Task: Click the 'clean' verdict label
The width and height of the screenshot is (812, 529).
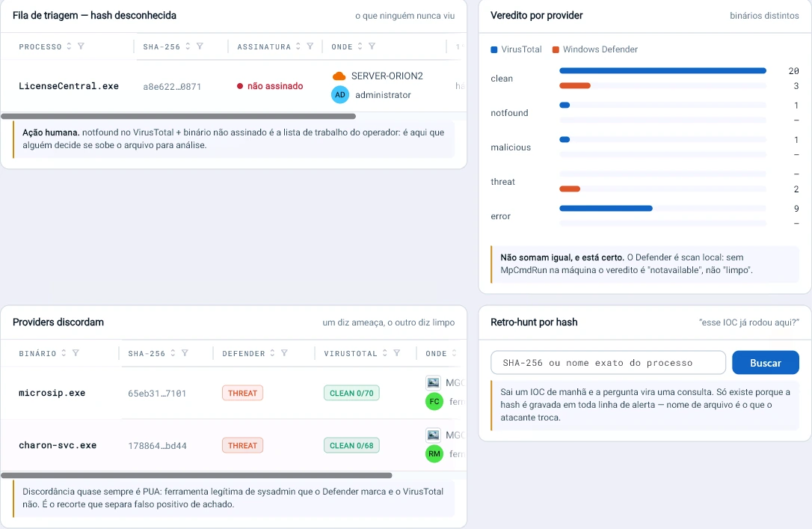Action: point(502,79)
